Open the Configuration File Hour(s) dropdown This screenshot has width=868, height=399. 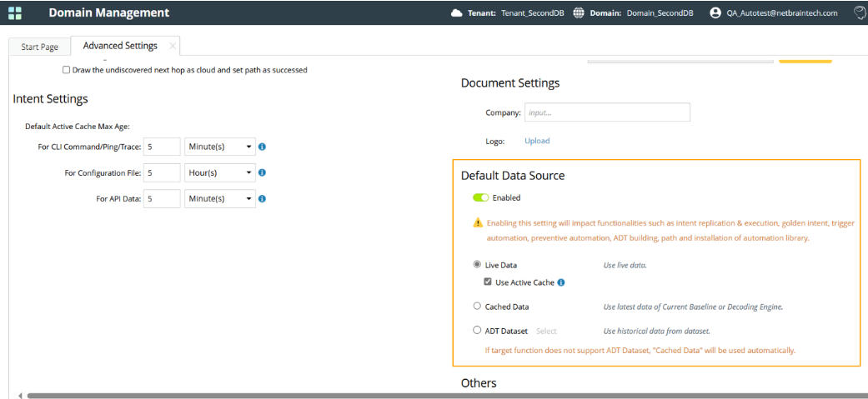click(x=219, y=173)
